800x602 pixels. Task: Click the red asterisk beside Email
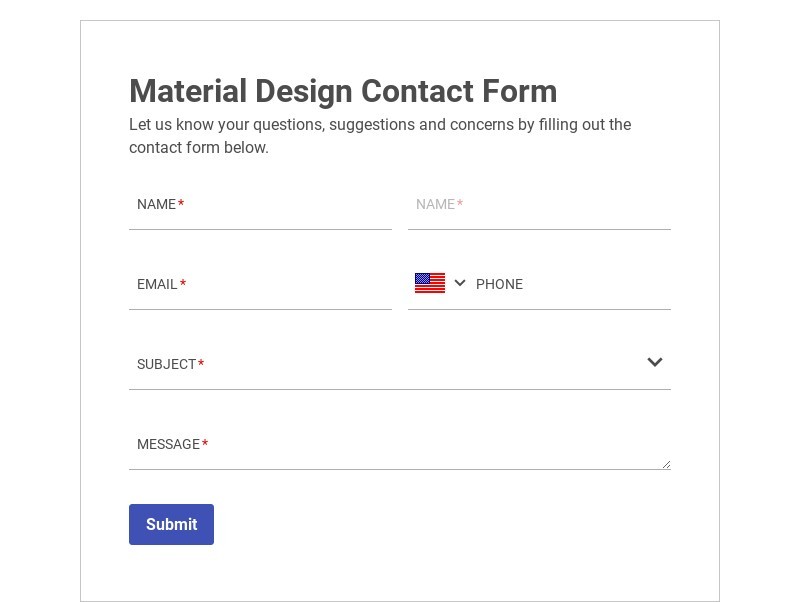tap(183, 284)
